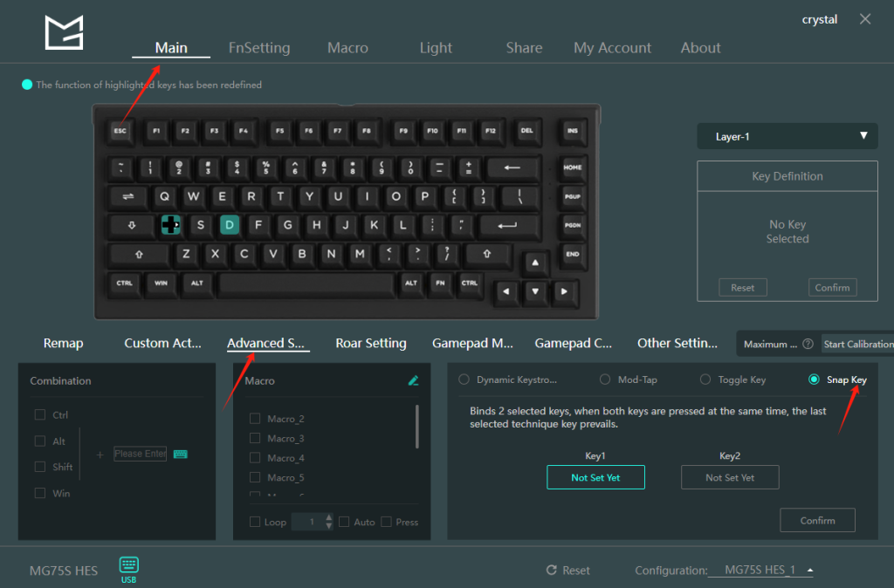Click the Caps Lock key on keyboard diagram
The height and width of the screenshot is (588, 894).
[x=132, y=225]
